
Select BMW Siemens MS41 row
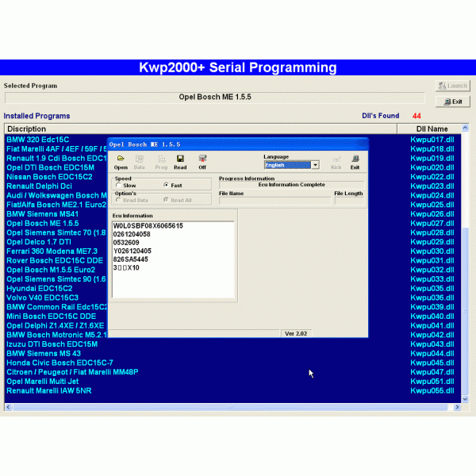click(x=43, y=214)
